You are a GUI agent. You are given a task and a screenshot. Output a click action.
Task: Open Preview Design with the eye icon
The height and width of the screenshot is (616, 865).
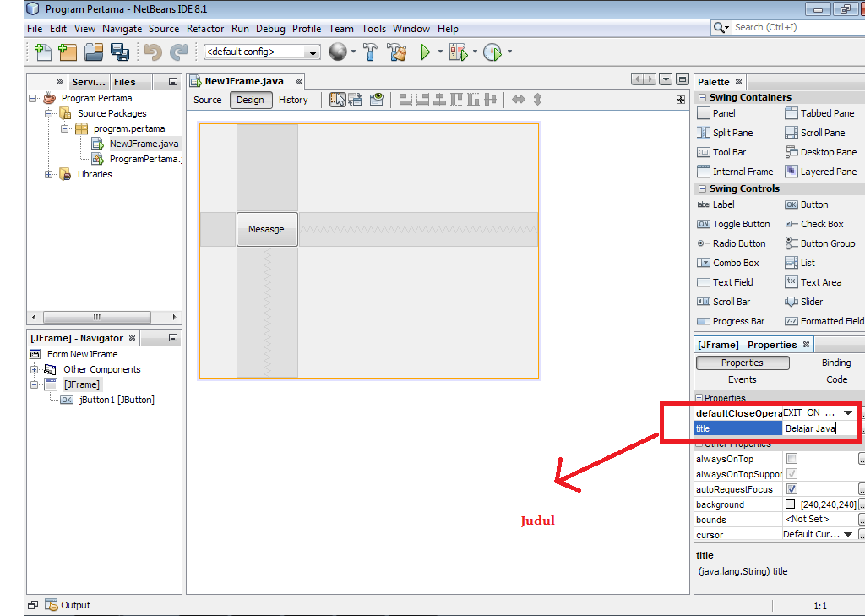377,99
